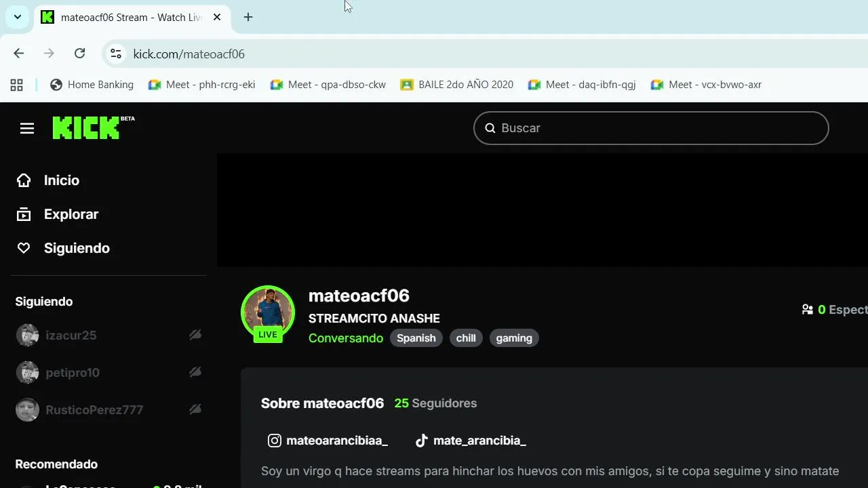
Task: Click the 25 Seguidores count
Action: (x=435, y=403)
